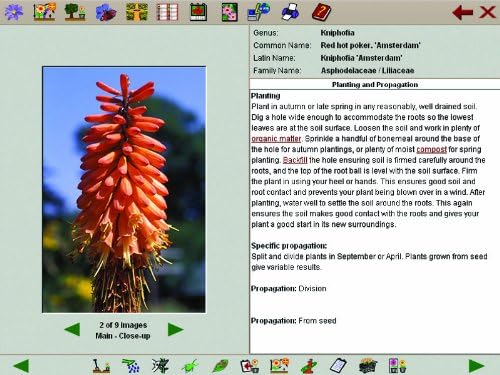Go to previous page with bottom-left green arrow
This screenshot has height=375, width=500.
click(21, 366)
